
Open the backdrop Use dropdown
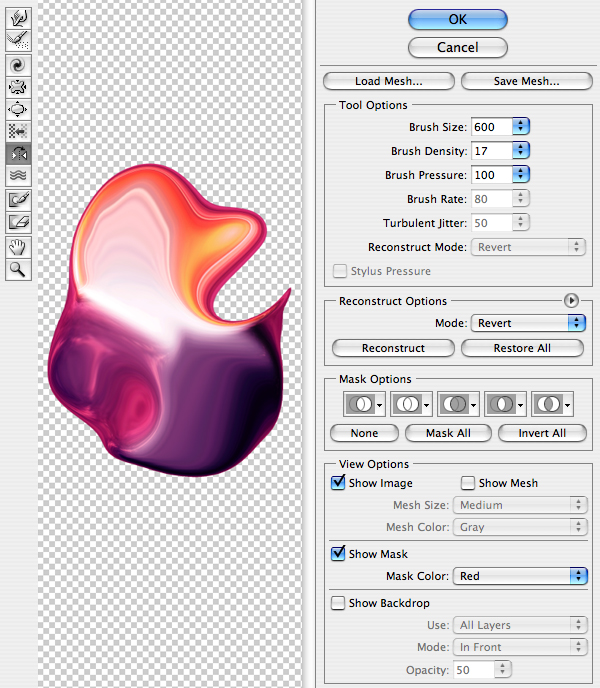click(x=520, y=625)
